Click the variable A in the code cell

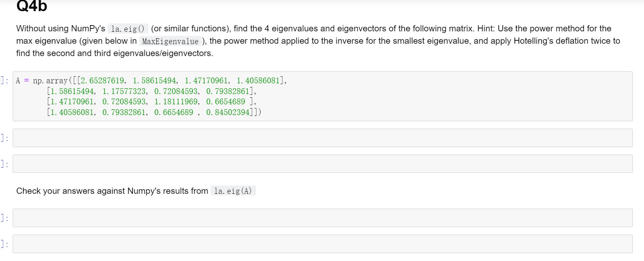click(17, 80)
